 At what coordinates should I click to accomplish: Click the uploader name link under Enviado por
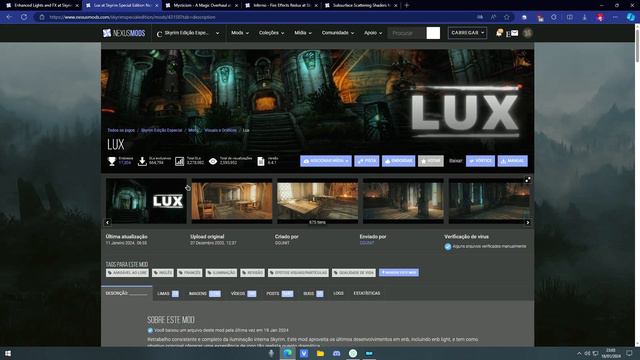coord(367,243)
